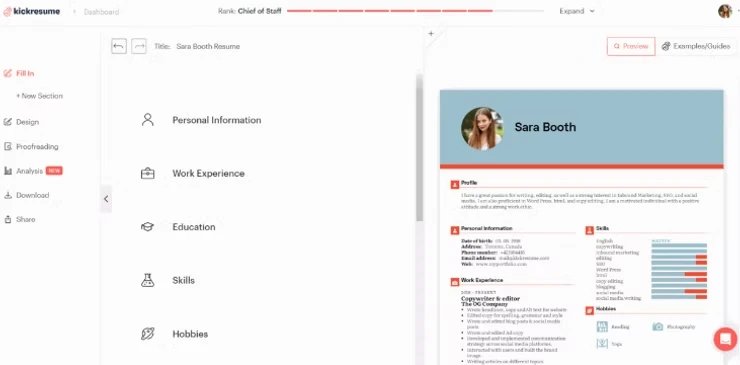Click the Analysis bar chart icon
The image size is (740, 365).
(x=8, y=171)
